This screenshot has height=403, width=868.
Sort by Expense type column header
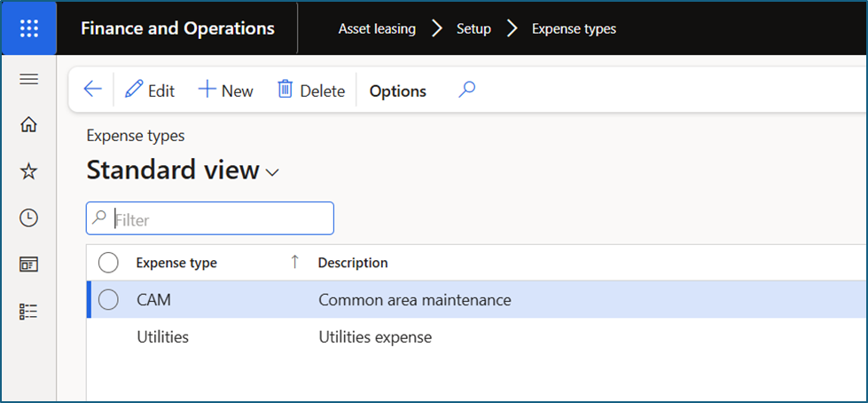click(176, 263)
